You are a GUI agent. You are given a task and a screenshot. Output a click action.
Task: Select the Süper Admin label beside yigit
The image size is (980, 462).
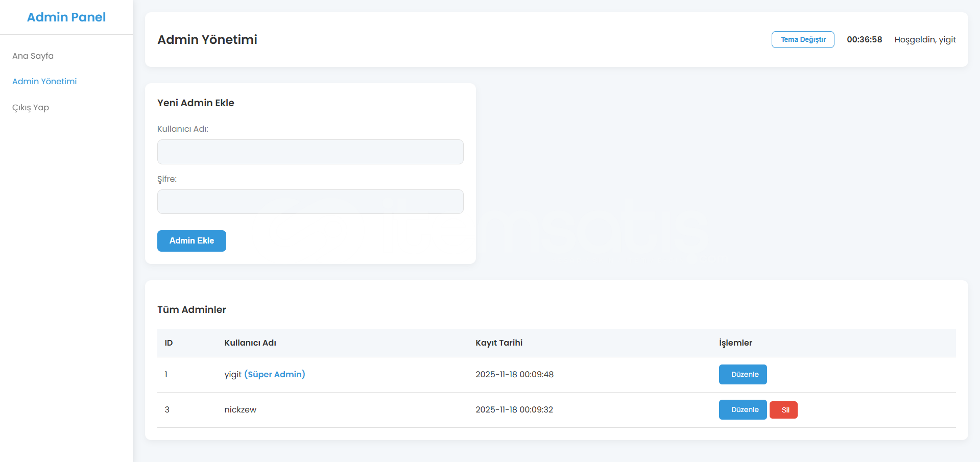pos(275,374)
